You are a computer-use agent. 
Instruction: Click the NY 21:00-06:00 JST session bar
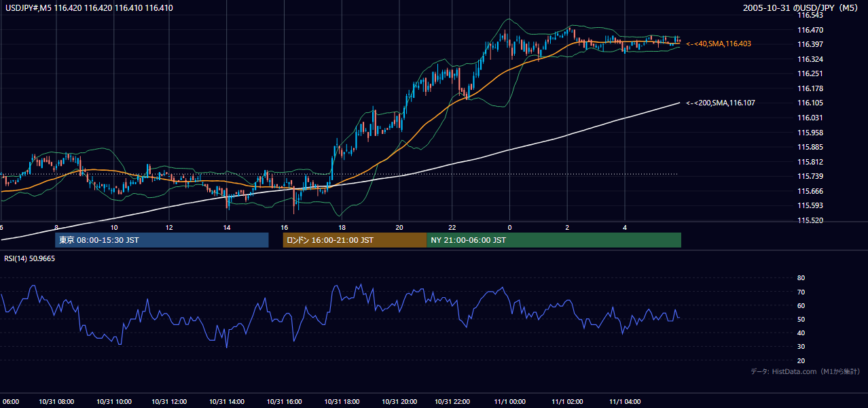point(554,240)
